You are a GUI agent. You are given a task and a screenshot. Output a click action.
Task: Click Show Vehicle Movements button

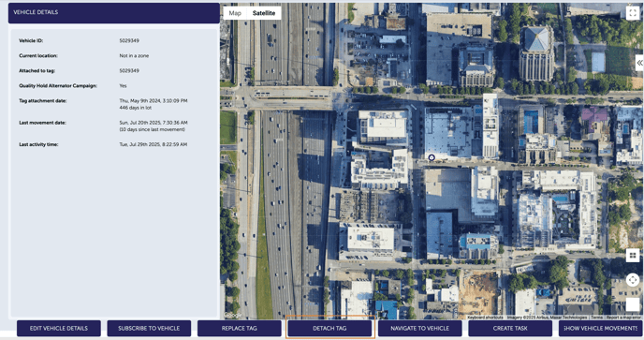(x=601, y=329)
